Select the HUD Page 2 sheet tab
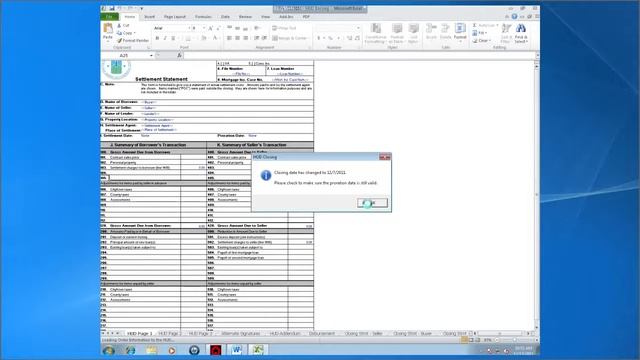The image size is (640, 360). (x=170, y=333)
